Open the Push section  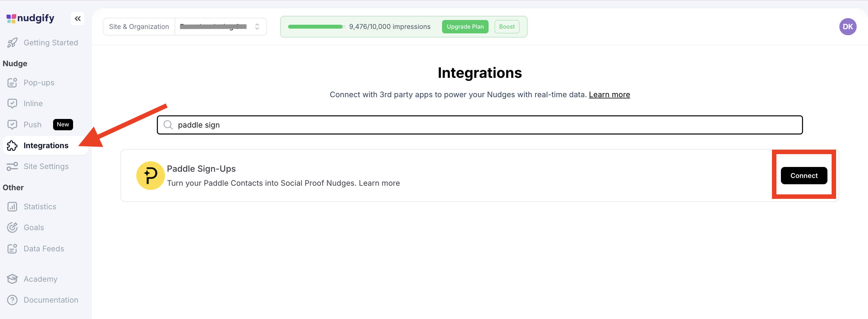32,125
